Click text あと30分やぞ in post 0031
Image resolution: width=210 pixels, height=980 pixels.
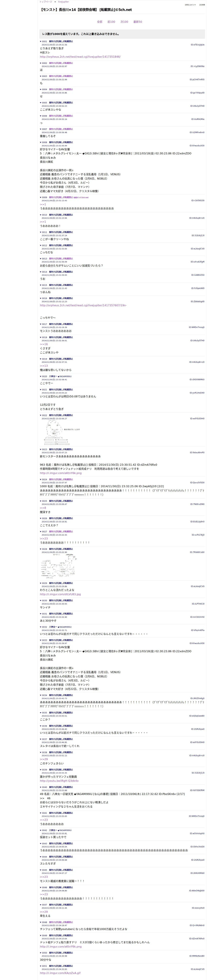pyautogui.click(x=48, y=621)
